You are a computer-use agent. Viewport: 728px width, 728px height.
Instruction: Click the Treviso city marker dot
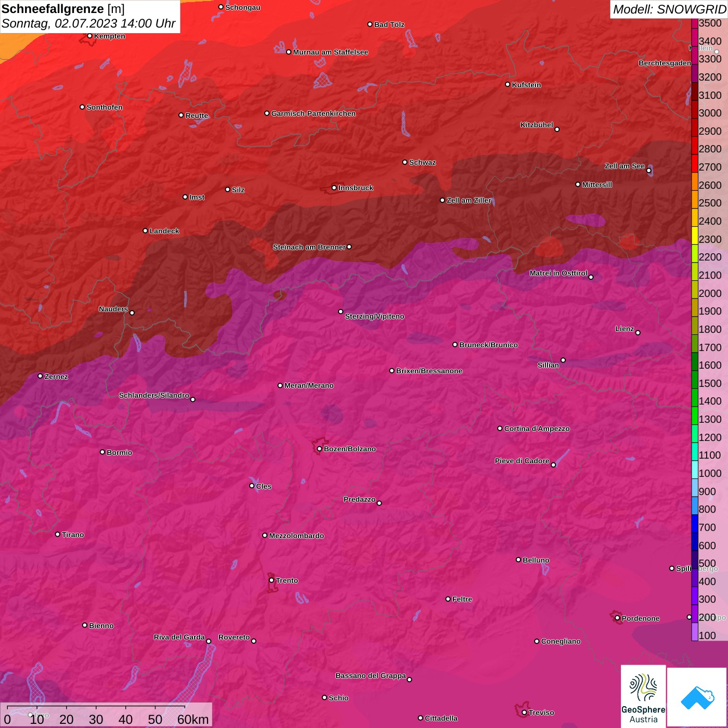coord(524,712)
